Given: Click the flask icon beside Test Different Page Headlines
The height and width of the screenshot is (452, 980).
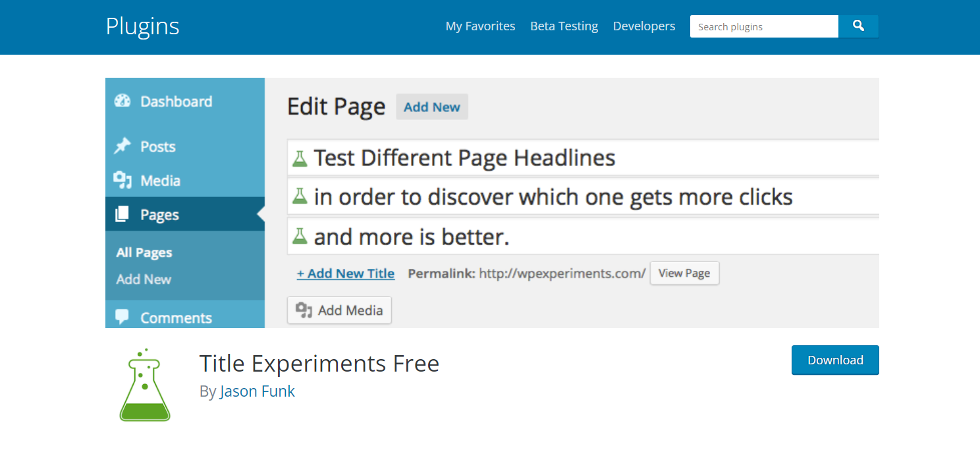Looking at the screenshot, I should pyautogui.click(x=300, y=158).
